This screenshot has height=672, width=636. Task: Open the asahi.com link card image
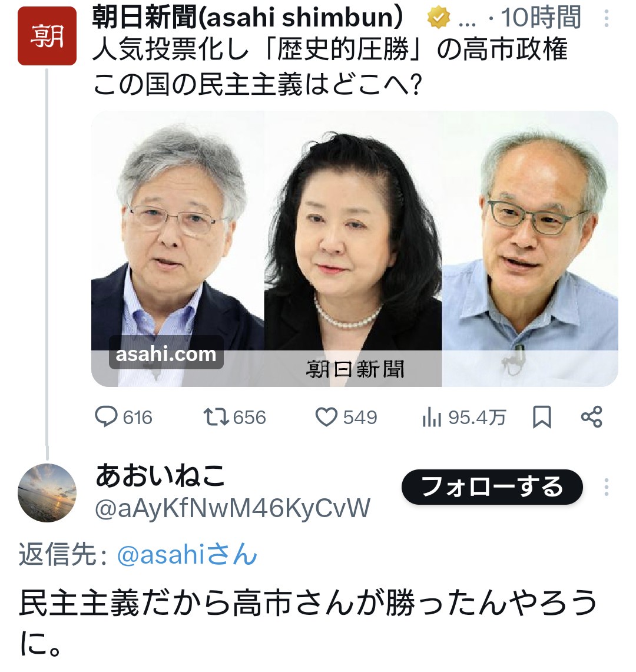tap(355, 249)
